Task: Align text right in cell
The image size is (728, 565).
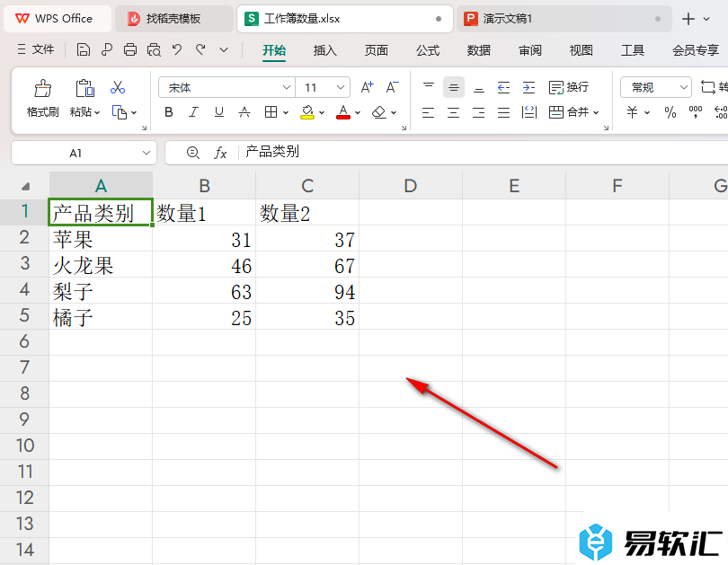Action: pos(479,112)
